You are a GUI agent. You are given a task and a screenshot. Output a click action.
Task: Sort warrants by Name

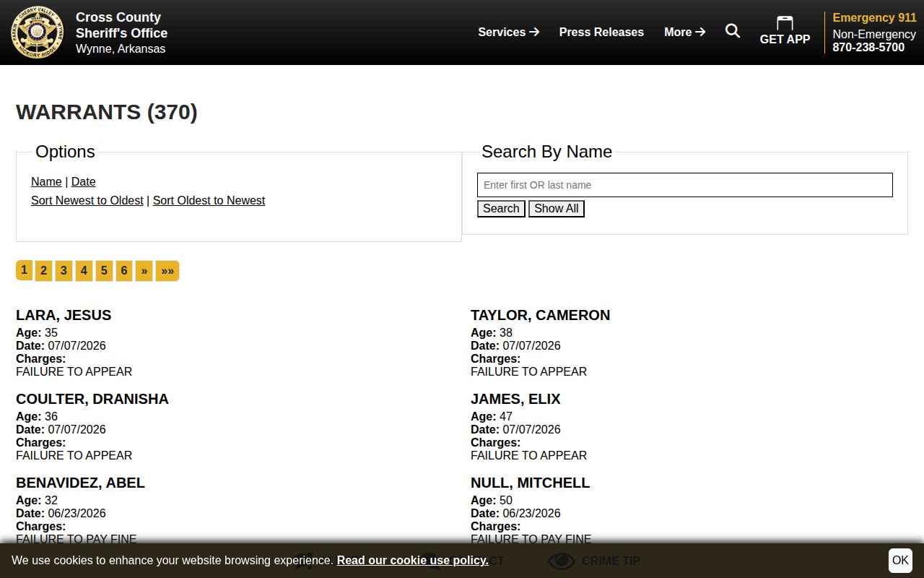click(x=46, y=182)
